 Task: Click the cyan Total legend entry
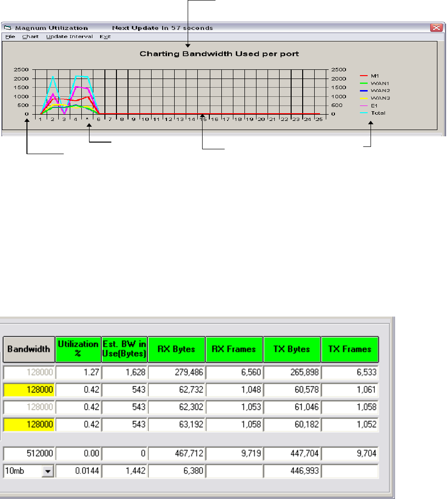tap(375, 113)
